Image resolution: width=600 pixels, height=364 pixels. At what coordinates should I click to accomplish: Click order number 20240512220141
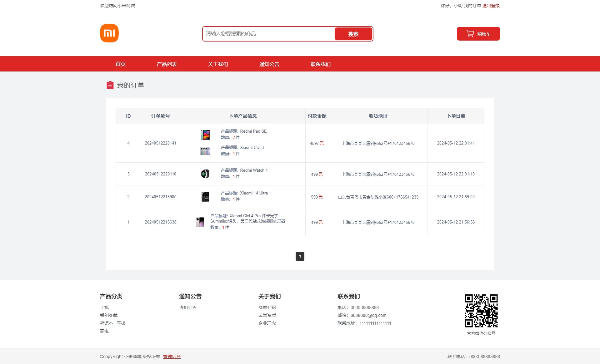coord(161,143)
